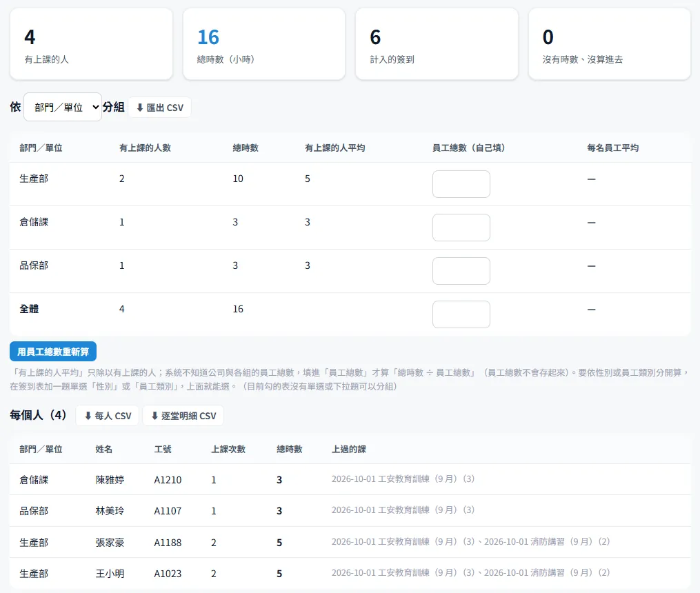
Task: Click 陳雅婷's course list text
Action: (403, 479)
